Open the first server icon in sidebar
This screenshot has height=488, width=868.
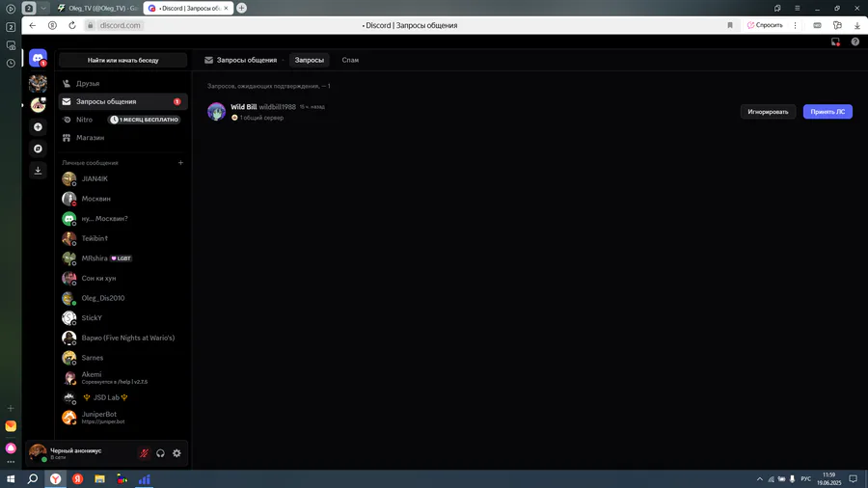38,84
